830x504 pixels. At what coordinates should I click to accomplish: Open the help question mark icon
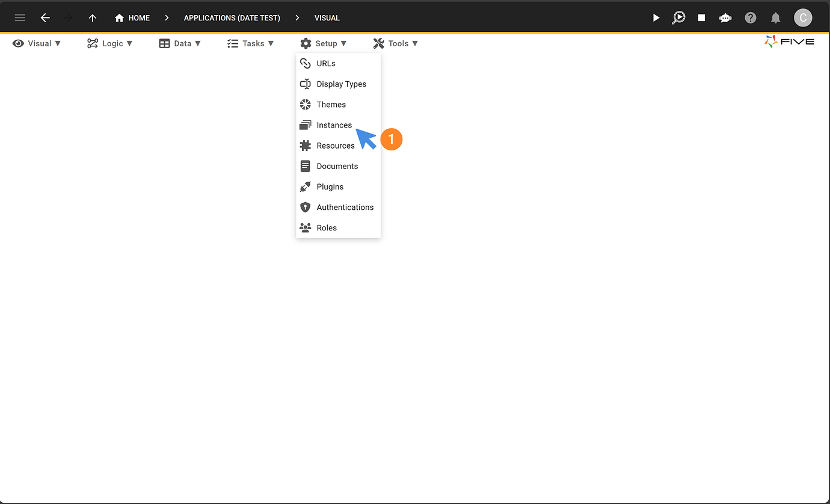pyautogui.click(x=751, y=18)
